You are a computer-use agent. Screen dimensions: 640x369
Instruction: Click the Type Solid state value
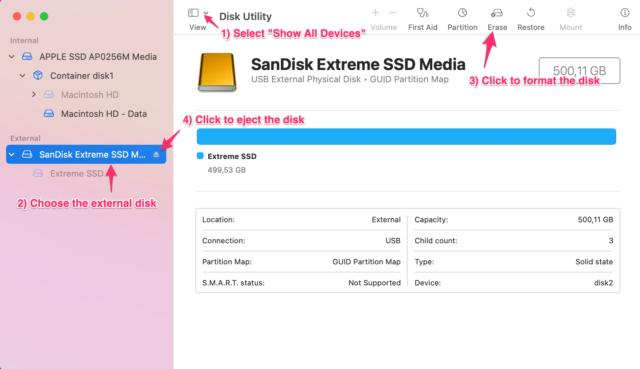[594, 262]
